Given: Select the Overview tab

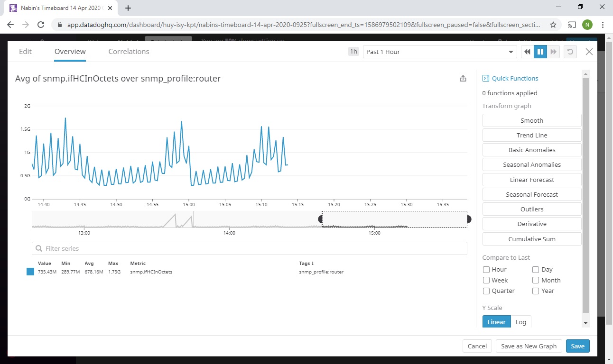Looking at the screenshot, I should [70, 52].
